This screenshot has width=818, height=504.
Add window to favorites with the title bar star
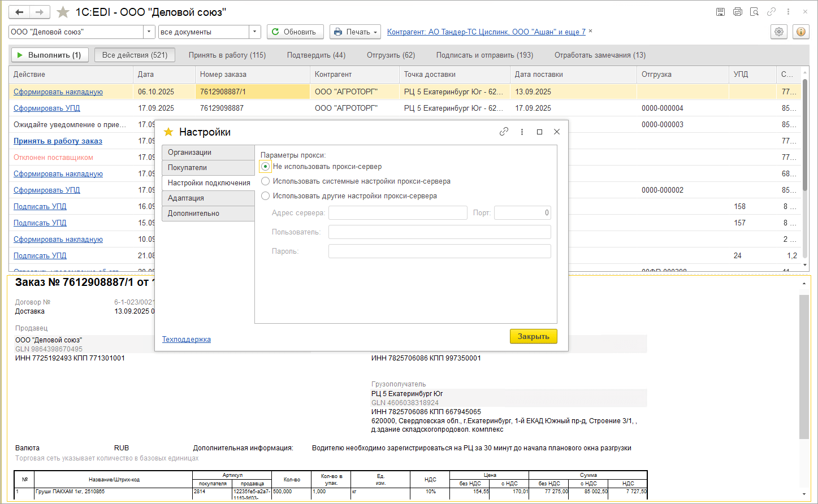pyautogui.click(x=63, y=12)
